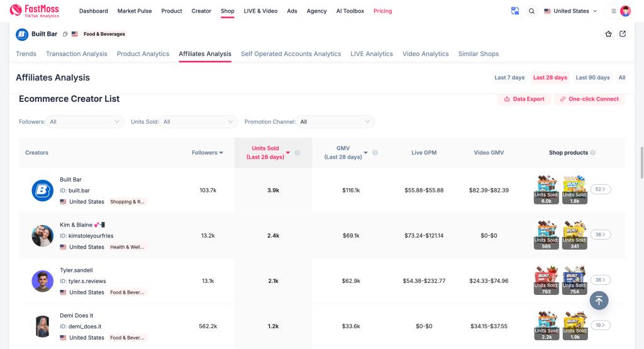The height and width of the screenshot is (349, 644).
Task: Switch to LIVE Analytics tab
Action: 372,54
